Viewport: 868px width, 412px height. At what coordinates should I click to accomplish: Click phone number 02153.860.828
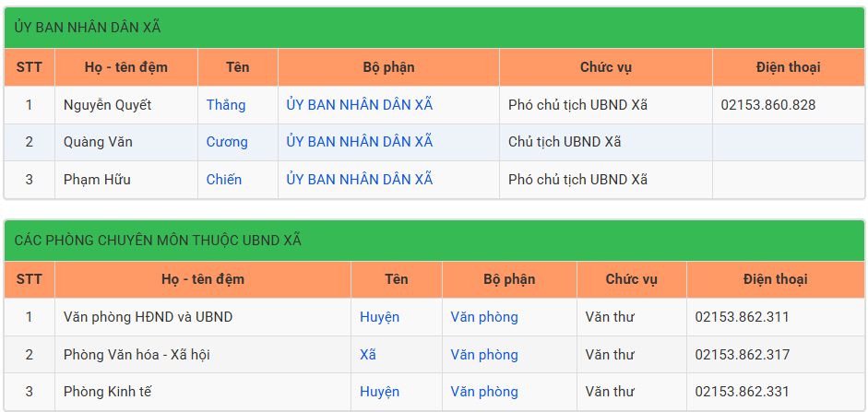click(x=767, y=105)
